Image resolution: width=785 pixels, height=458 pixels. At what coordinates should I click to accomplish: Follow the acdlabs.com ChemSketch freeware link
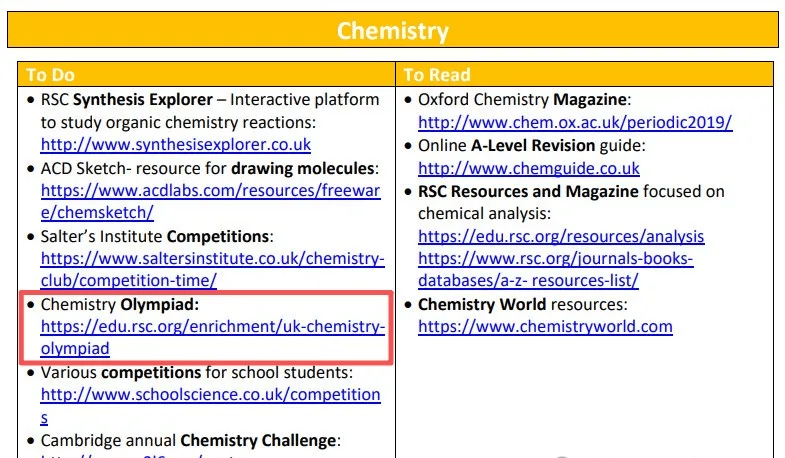coord(210,191)
